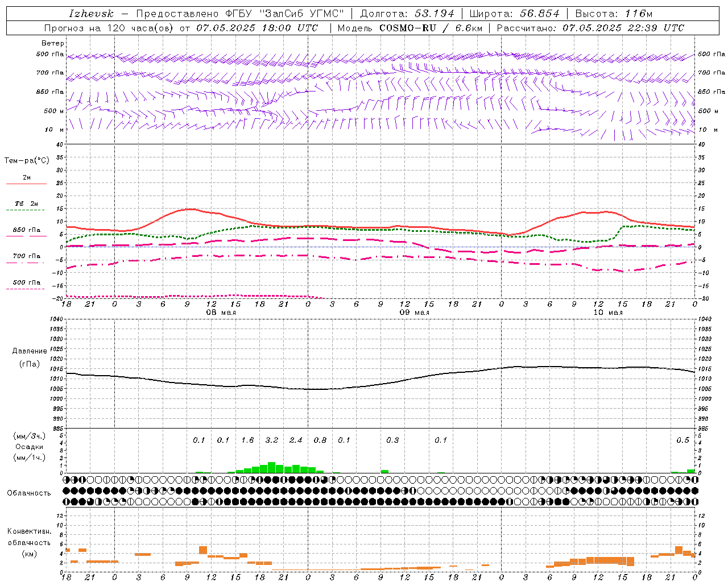Select the 'Широта: 56.854' latitude text
This screenshot has width=728, height=582.
point(514,14)
